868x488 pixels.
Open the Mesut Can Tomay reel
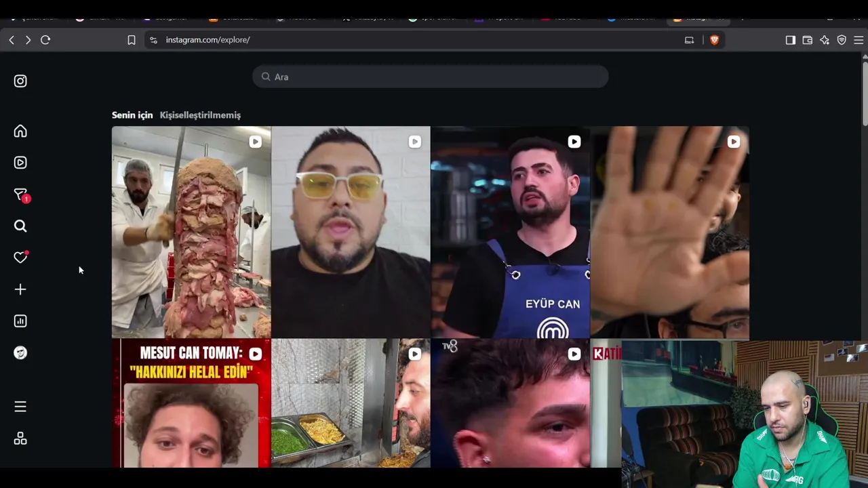click(x=191, y=403)
